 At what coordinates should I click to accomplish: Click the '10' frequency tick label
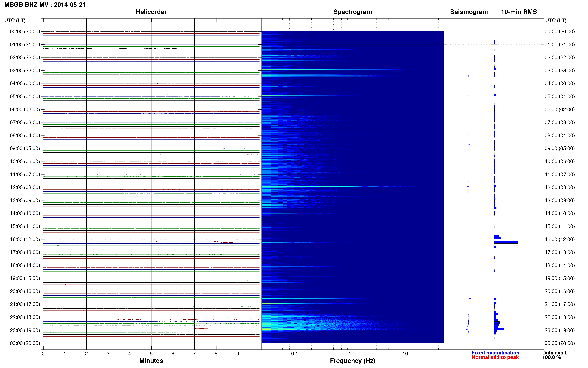coord(405,354)
